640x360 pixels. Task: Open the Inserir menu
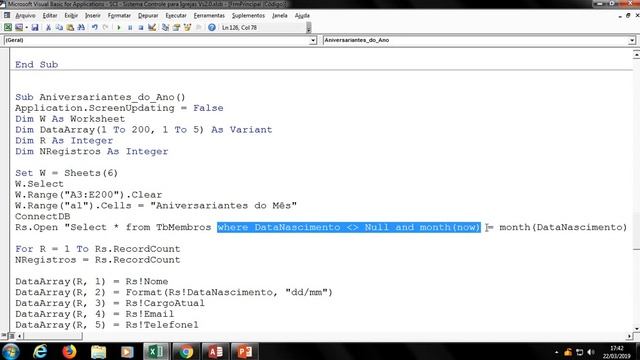tap(93, 16)
